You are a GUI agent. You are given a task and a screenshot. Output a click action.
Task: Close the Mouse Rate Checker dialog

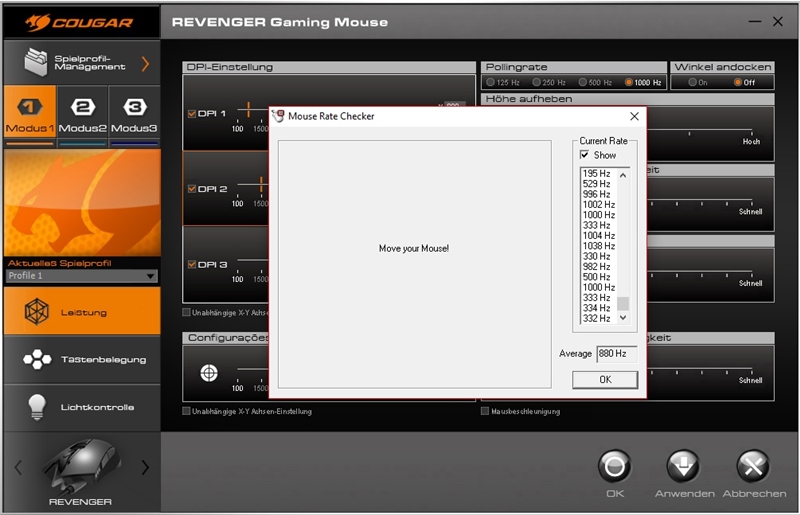634,116
